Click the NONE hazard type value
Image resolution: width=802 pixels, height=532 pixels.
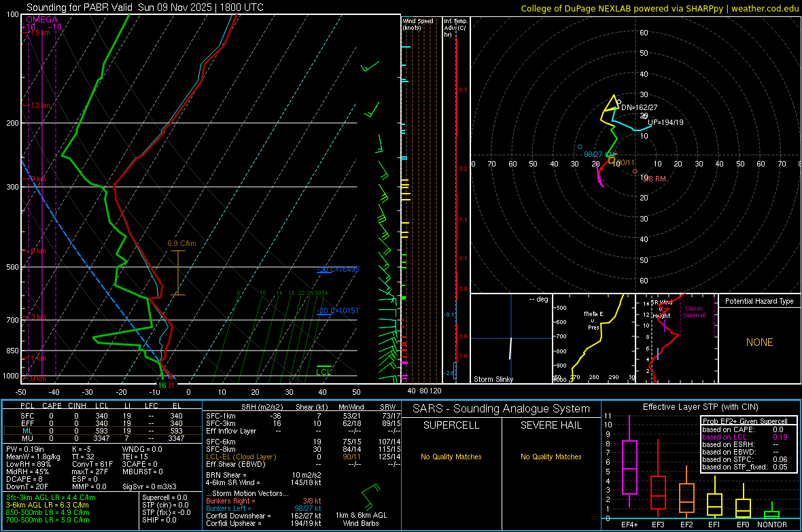[759, 342]
